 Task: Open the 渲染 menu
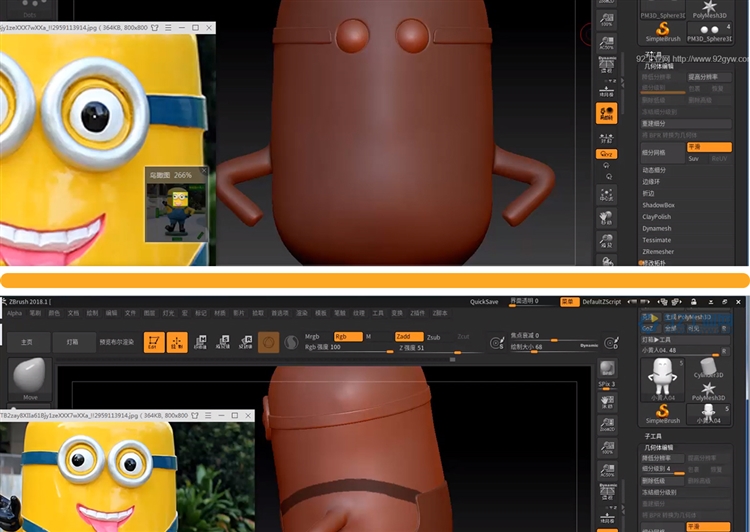302,313
